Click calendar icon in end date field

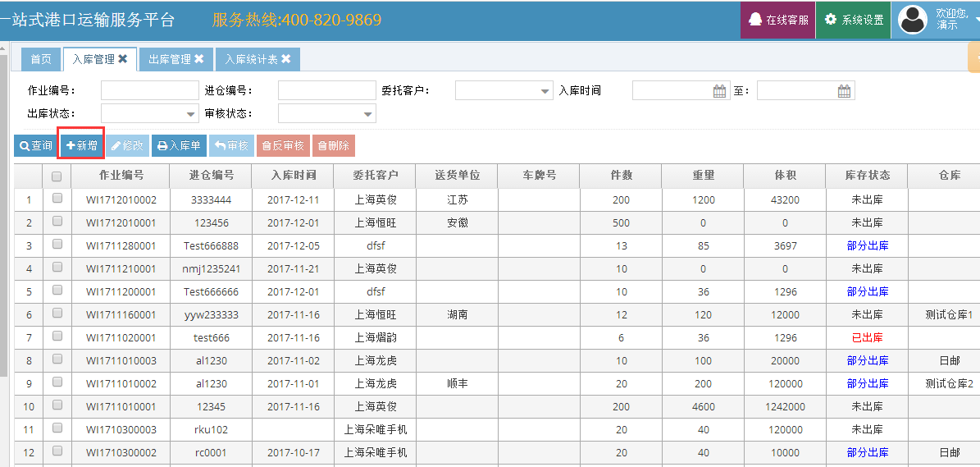click(844, 91)
